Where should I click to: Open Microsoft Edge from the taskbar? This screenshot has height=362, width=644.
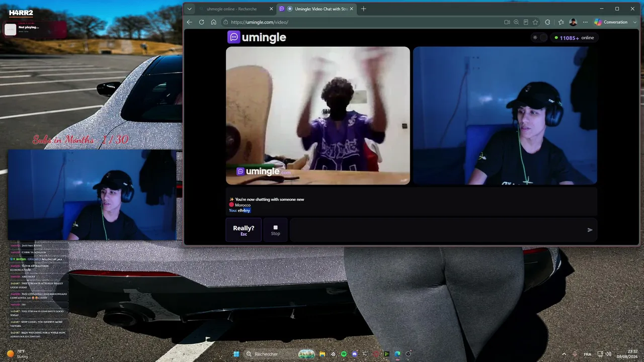click(397, 354)
